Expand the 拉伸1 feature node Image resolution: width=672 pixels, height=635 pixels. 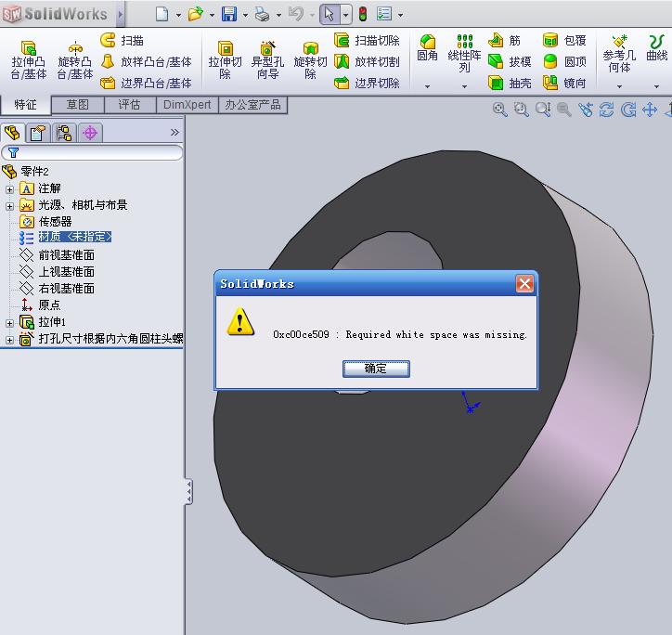(x=9, y=323)
